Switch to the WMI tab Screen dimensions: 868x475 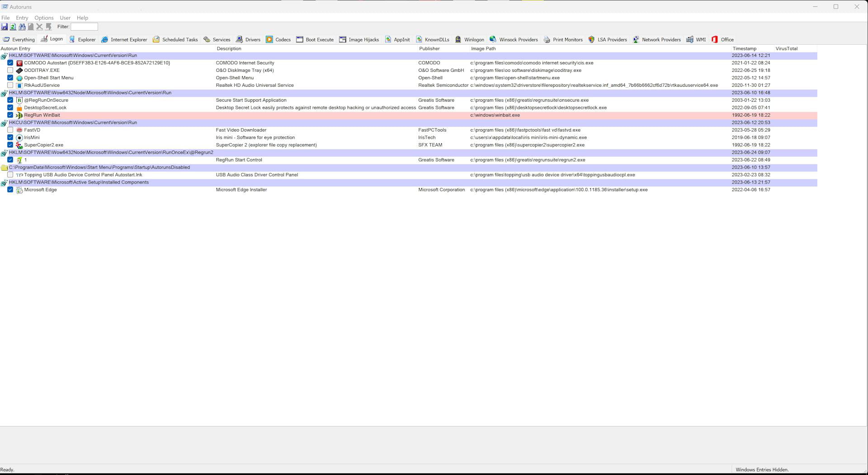(696, 39)
